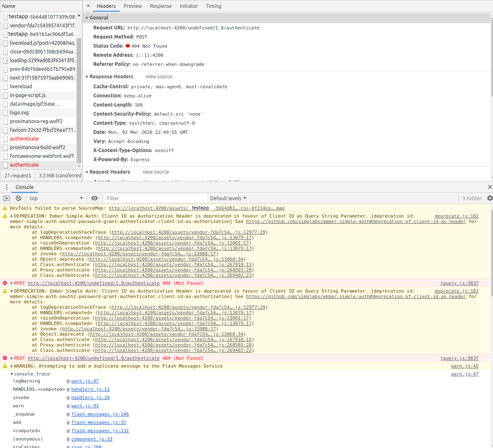Switch to the Headers tab

106,6
